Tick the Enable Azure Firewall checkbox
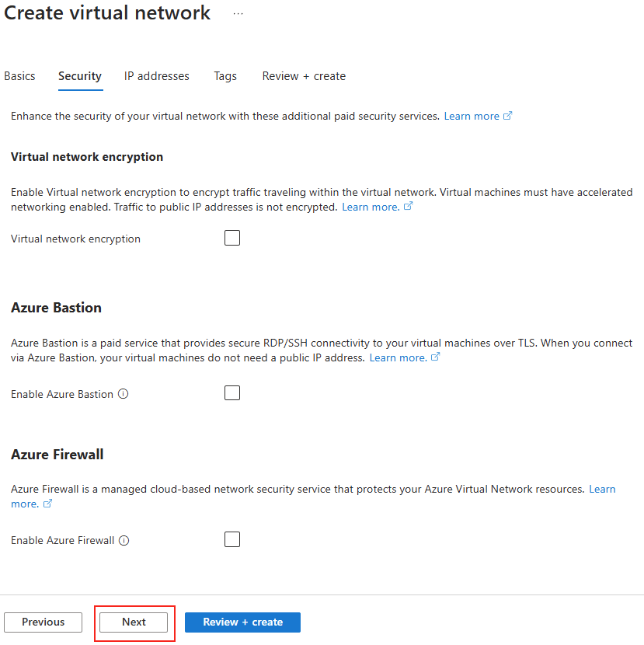The image size is (644, 645). 232,539
